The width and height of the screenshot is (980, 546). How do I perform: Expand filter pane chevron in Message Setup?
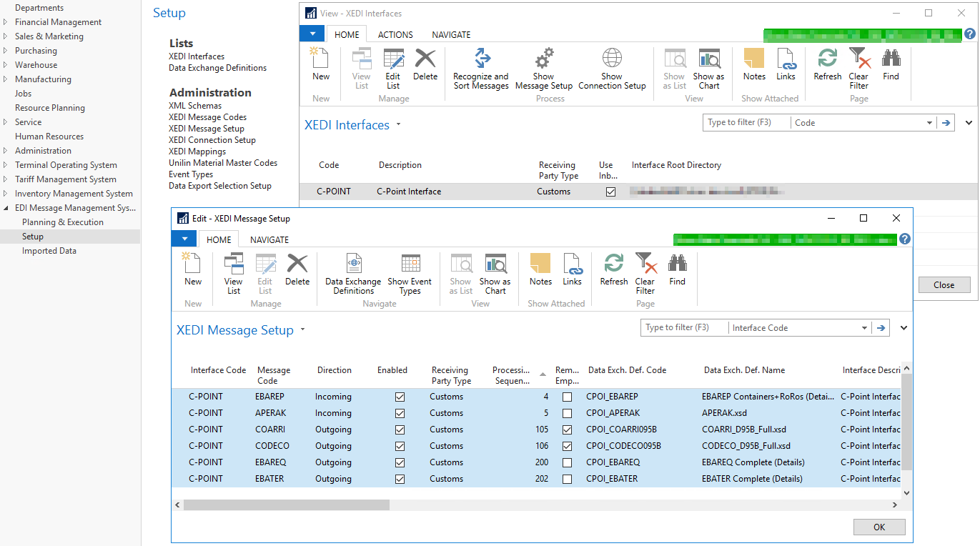coord(904,328)
